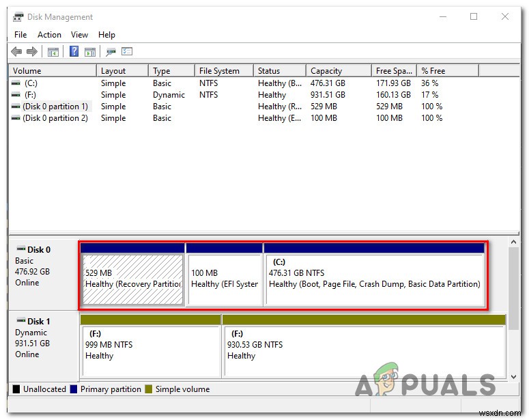Click the olive Simple volume legend swatch
Image resolution: width=529 pixels, height=420 pixels.
tap(148, 389)
